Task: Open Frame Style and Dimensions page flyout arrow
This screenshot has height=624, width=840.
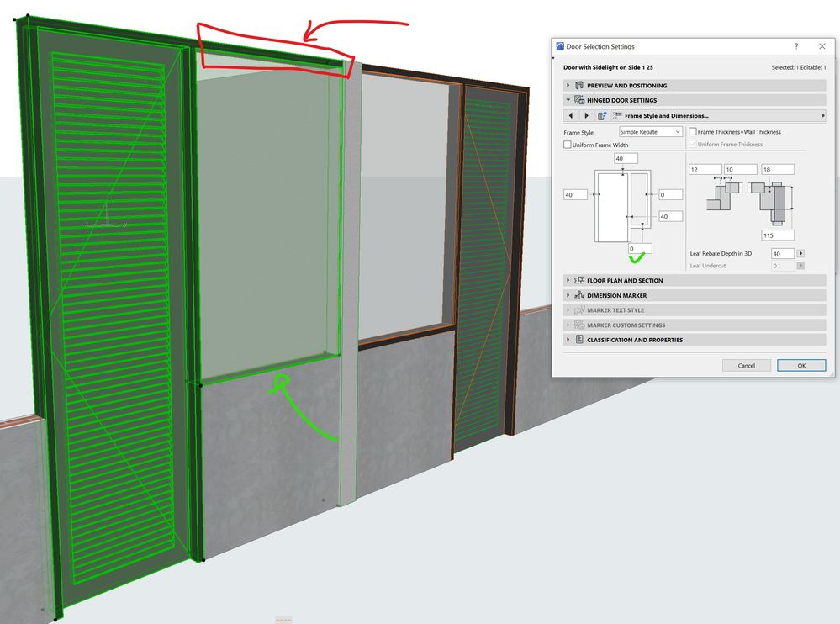Action: [x=823, y=116]
